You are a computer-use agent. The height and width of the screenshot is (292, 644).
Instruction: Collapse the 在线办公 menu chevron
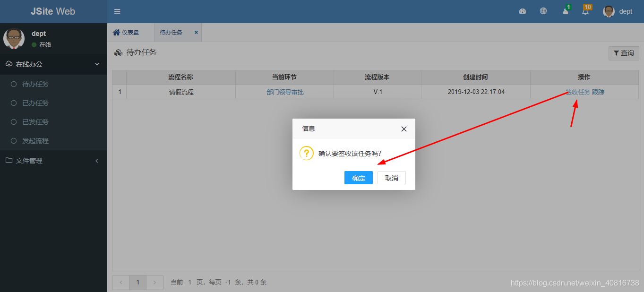point(97,64)
